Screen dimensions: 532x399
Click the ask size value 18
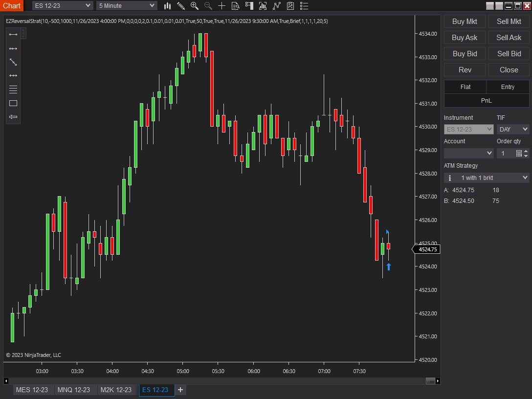point(496,190)
